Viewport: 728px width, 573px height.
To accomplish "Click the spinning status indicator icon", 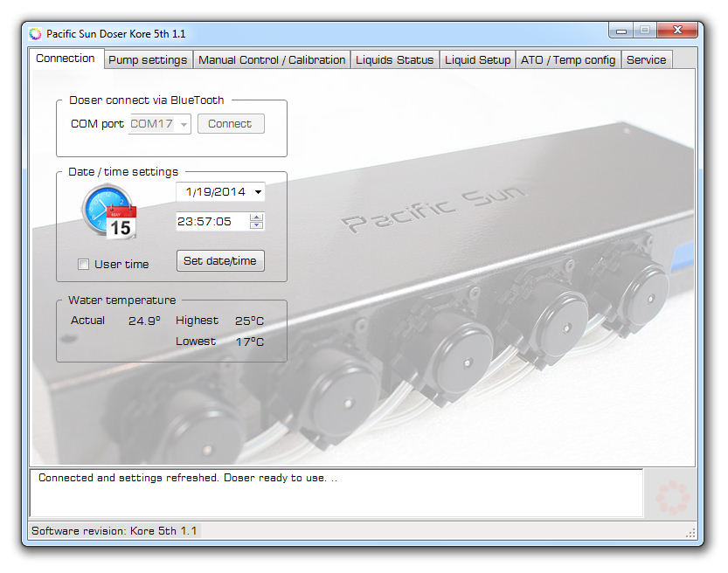I will tap(671, 497).
